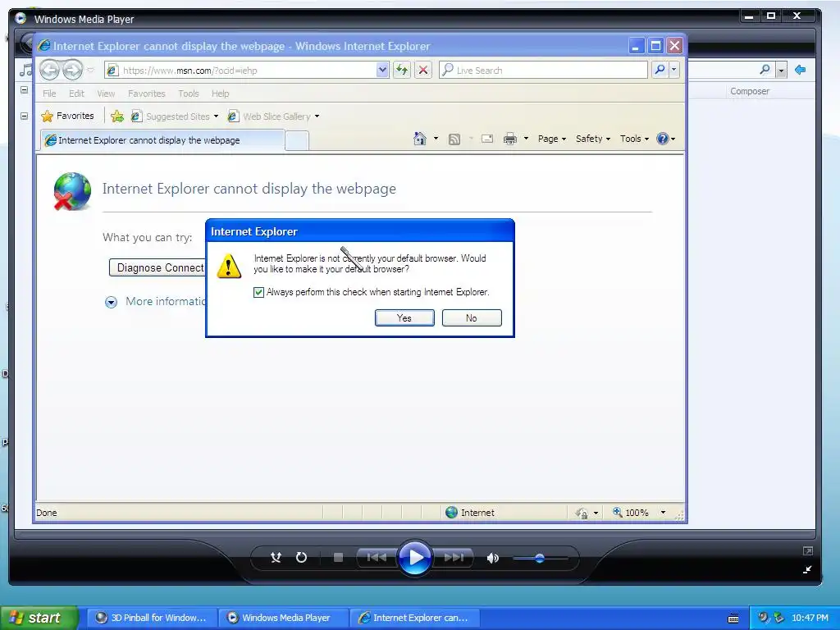Click Yes in the default browser dialog

[x=404, y=317]
